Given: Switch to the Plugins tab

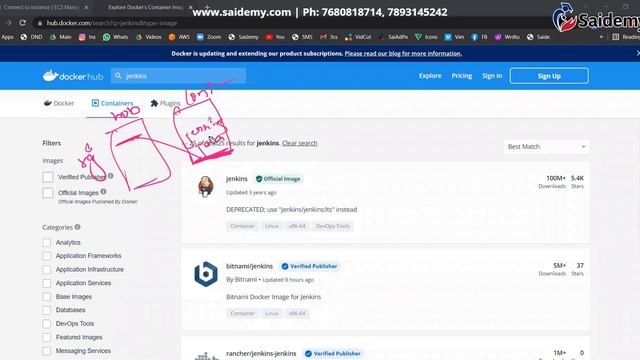Looking at the screenshot, I should tap(165, 103).
